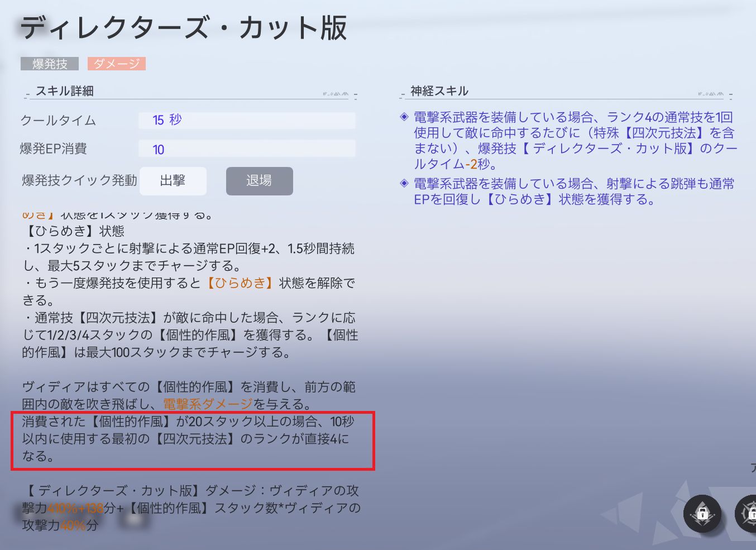Image resolution: width=756 pixels, height=550 pixels.
Task: Click the locked lightning skill icon
Action: pyautogui.click(x=702, y=513)
